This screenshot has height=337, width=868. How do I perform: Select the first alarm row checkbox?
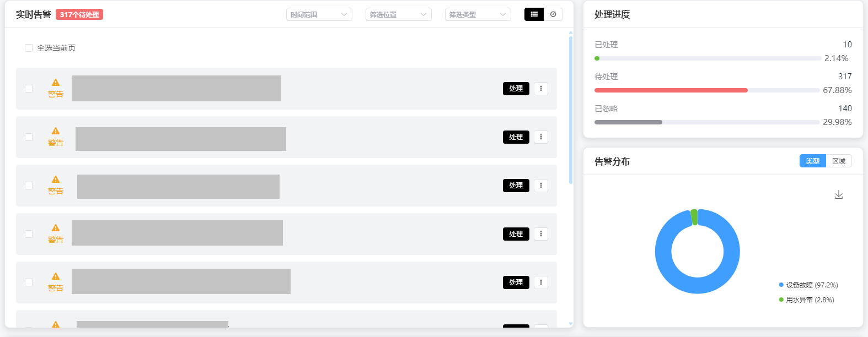tap(29, 89)
